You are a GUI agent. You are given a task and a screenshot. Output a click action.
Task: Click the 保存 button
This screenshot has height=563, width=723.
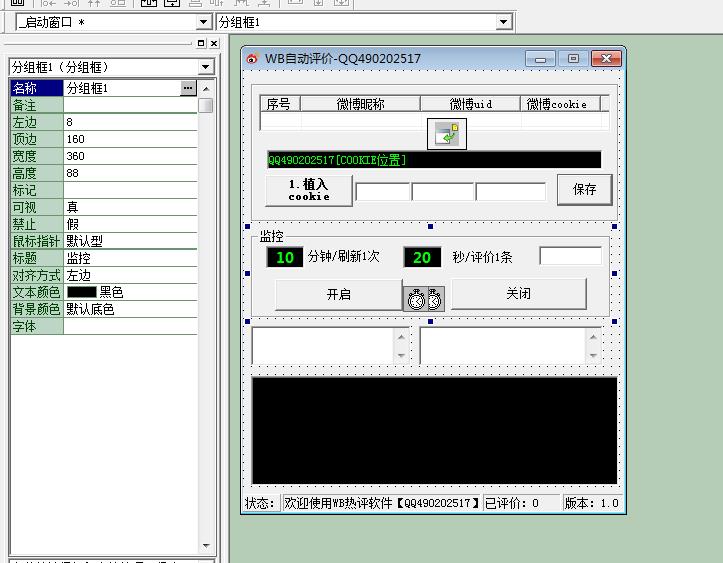click(x=584, y=189)
